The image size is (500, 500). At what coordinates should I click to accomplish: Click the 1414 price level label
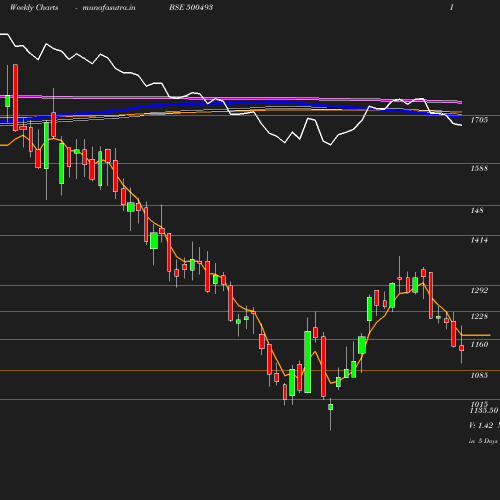[479, 240]
